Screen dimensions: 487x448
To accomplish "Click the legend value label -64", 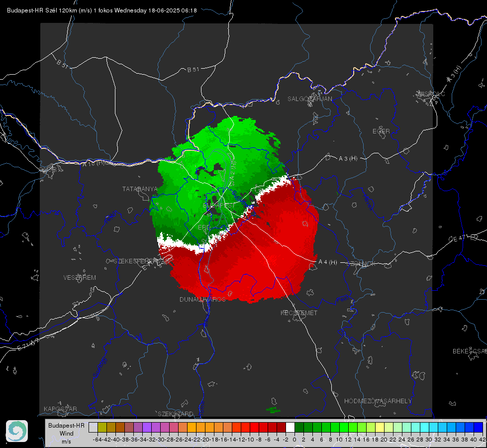I will [97, 440].
